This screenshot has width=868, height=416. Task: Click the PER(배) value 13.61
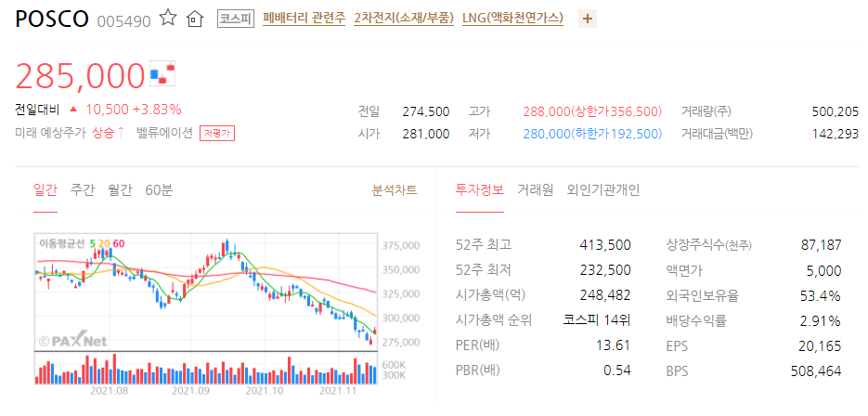[x=613, y=346]
